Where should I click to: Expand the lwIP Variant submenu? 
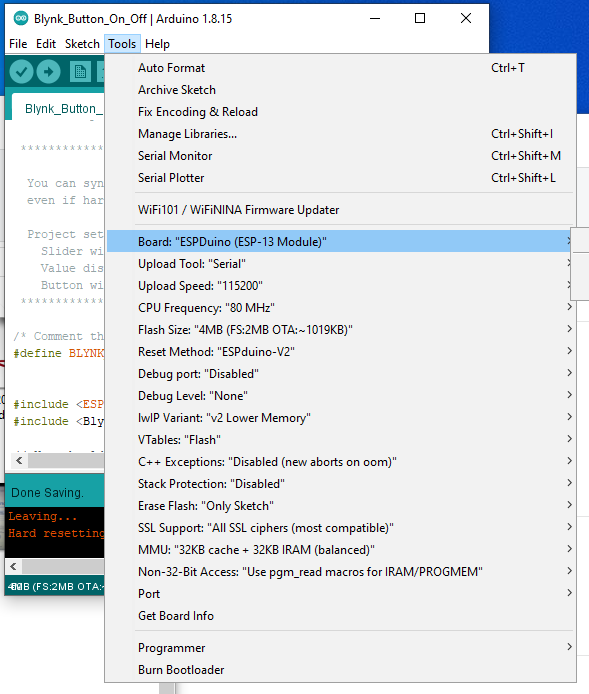tap(341, 418)
